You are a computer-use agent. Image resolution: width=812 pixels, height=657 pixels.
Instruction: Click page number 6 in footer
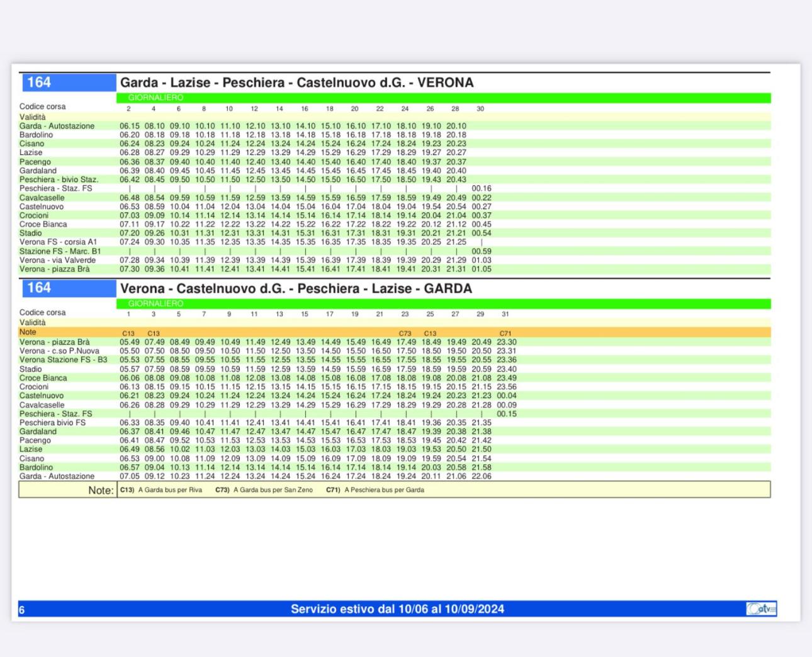(x=22, y=610)
